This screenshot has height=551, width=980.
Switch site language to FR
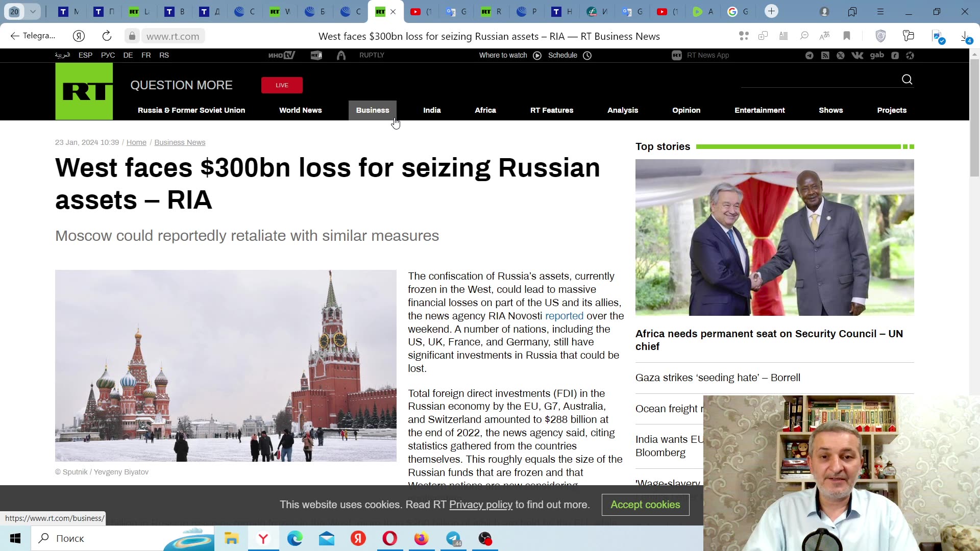[146, 55]
